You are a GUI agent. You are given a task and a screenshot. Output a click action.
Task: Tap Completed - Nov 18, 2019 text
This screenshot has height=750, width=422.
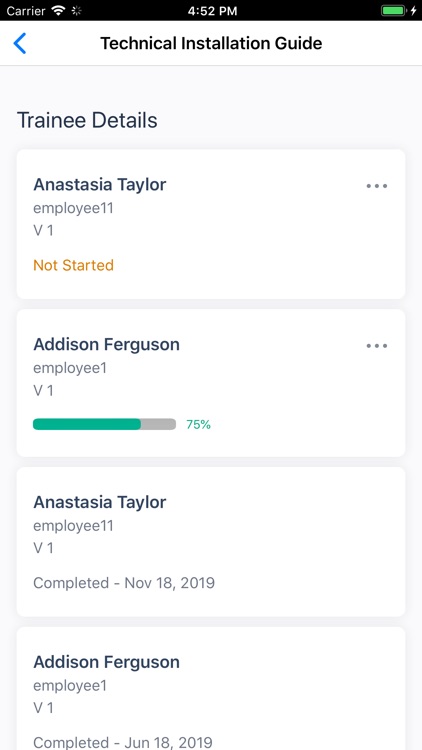click(x=124, y=583)
